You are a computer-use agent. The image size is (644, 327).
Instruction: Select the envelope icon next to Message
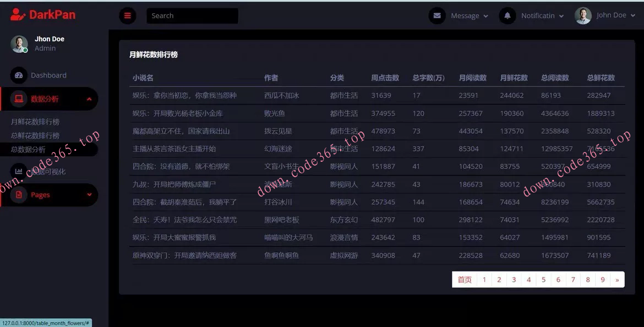point(438,15)
